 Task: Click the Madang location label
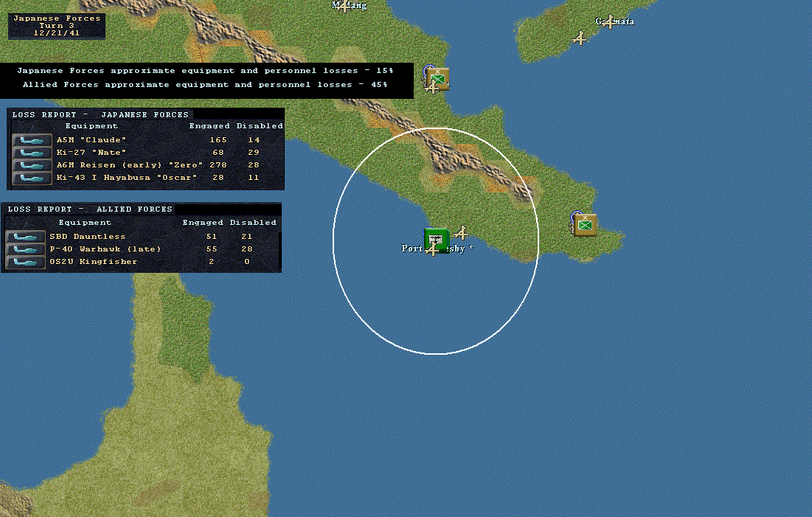(x=349, y=5)
